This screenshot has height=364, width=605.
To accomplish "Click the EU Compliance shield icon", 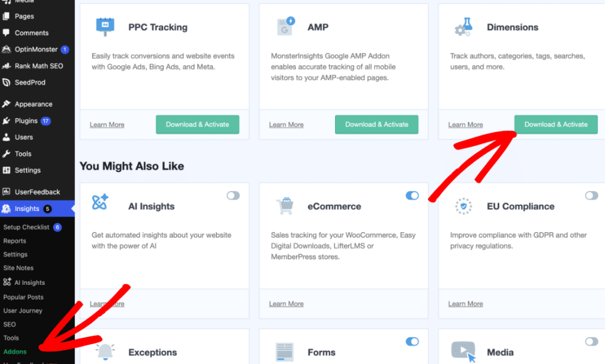I will point(463,206).
